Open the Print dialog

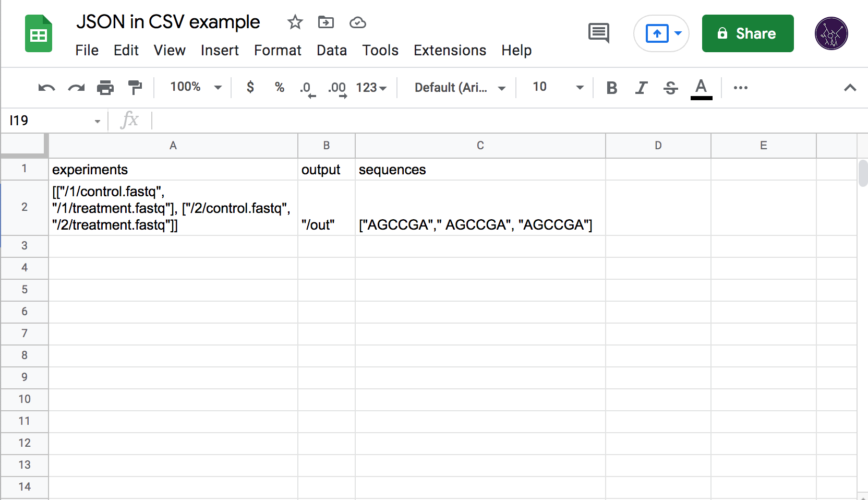[x=106, y=87]
